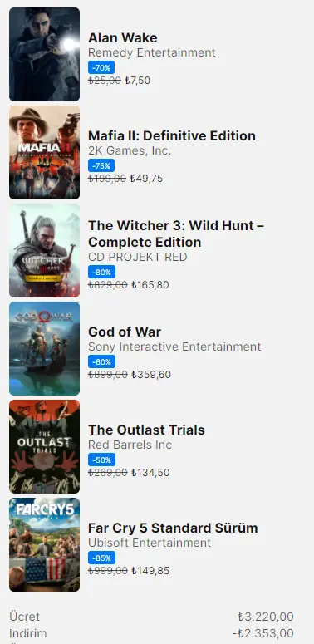This screenshot has height=644, width=314.
Task: Click the -50% badge for Outlast Trials
Action: (x=102, y=460)
